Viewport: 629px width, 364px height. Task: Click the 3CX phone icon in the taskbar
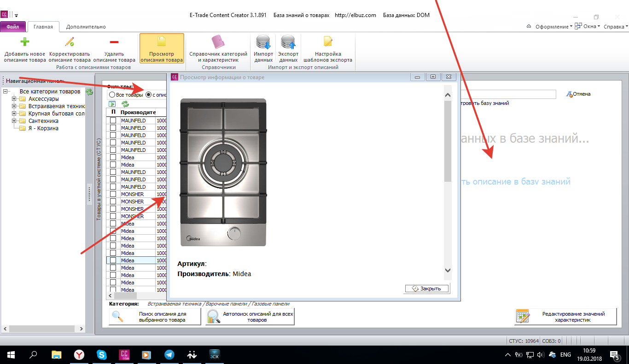tap(215, 355)
